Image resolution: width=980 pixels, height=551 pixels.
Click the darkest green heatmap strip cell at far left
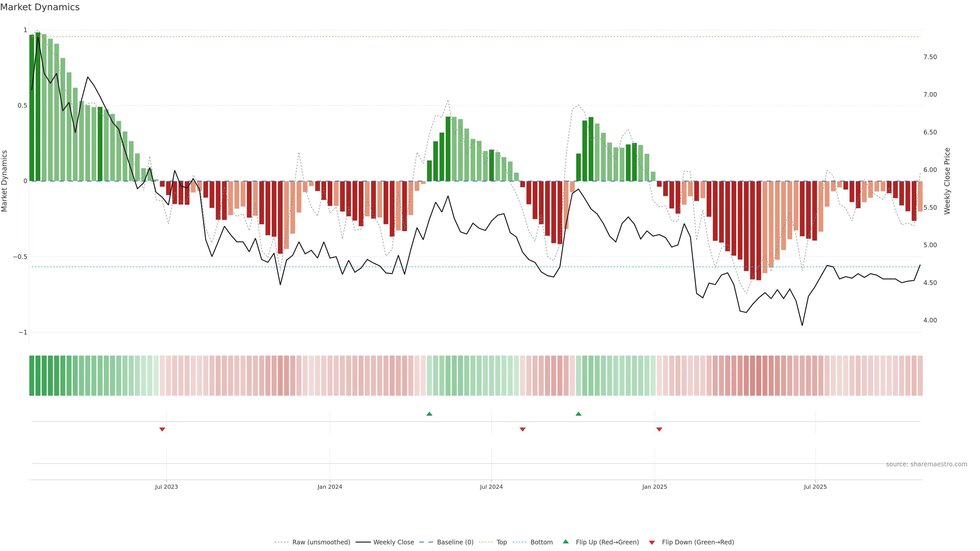[32, 376]
